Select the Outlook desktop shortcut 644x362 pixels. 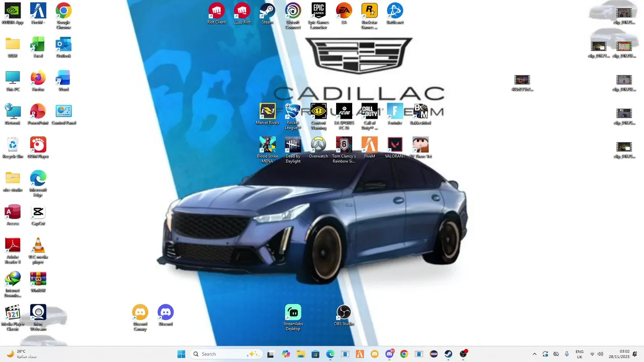63,48
